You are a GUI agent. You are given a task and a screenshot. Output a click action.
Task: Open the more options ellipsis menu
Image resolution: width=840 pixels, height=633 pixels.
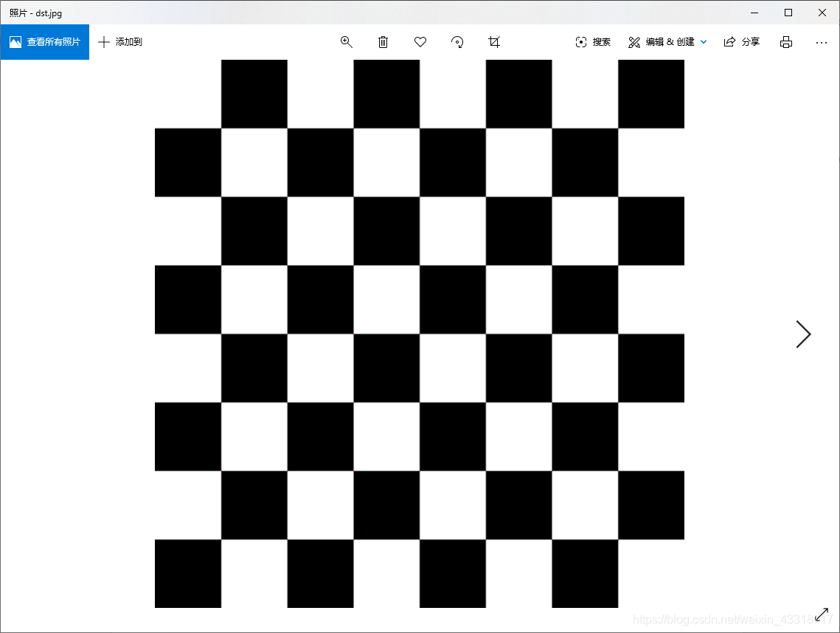click(x=822, y=42)
